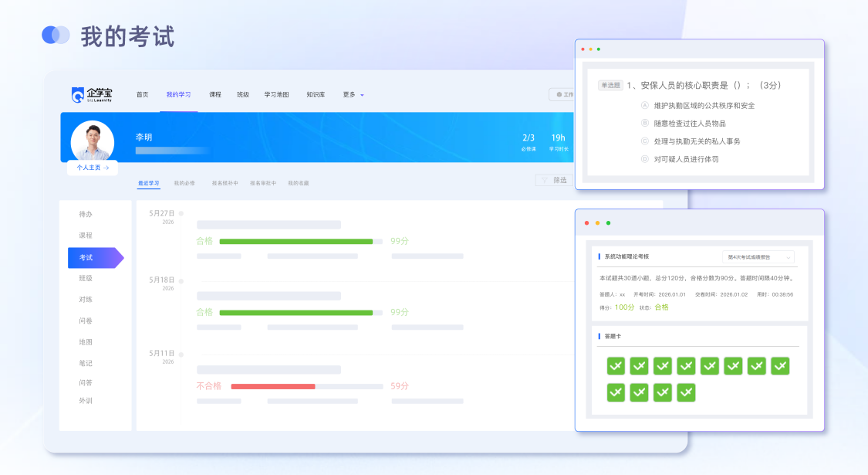Click the arrow icon in 个人主页
Screen dimensions: 868x475
[106, 168]
